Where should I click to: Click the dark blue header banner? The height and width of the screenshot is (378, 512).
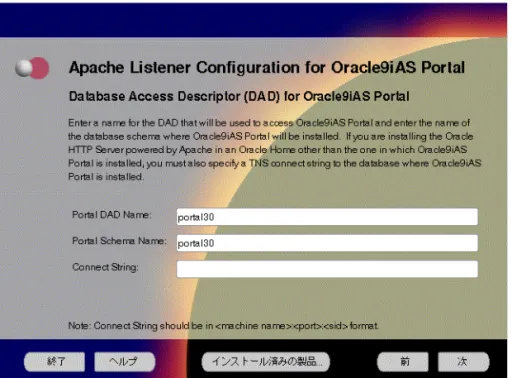pyautogui.click(x=253, y=20)
